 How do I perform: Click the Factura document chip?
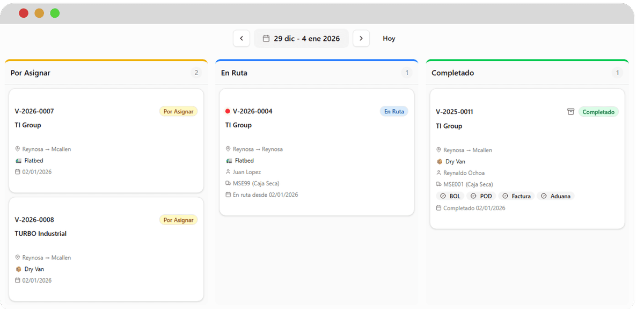coord(516,196)
